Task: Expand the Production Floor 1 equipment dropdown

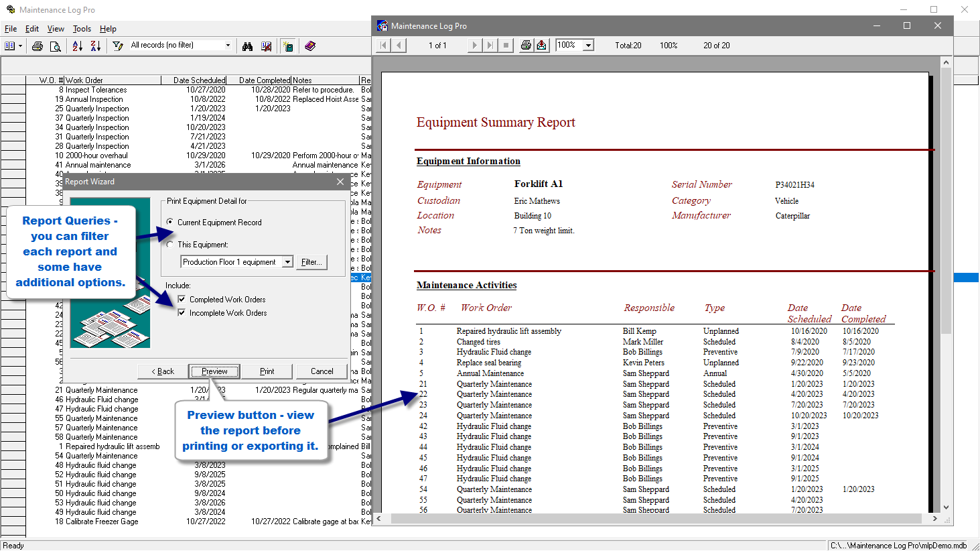Action: (x=287, y=262)
